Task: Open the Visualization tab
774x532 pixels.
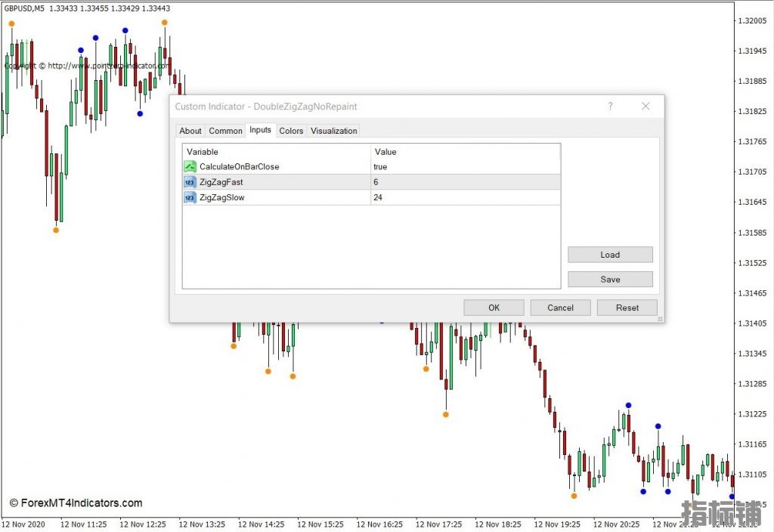Action: coord(333,131)
